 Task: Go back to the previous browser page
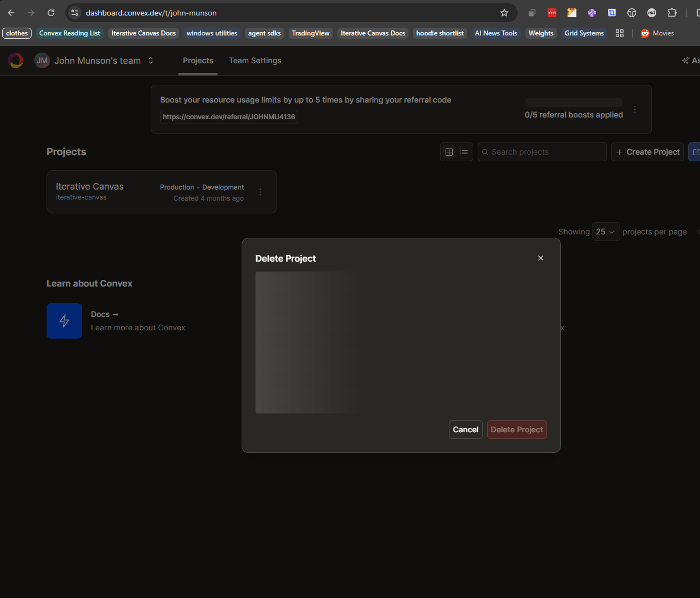point(11,13)
